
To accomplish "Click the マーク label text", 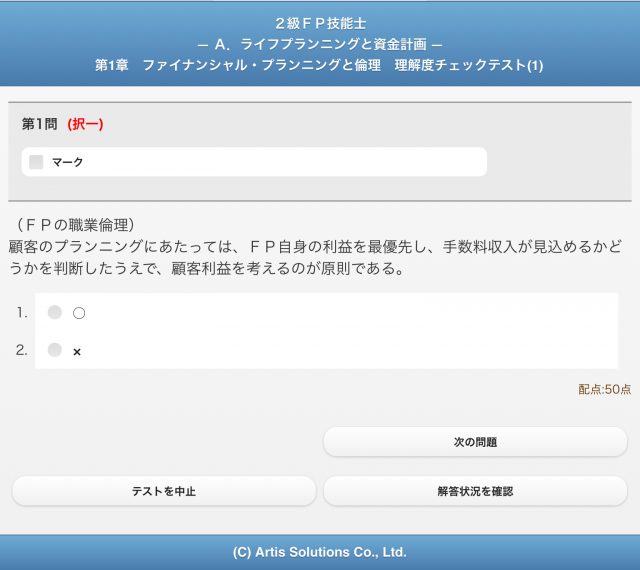I will [x=68, y=162].
